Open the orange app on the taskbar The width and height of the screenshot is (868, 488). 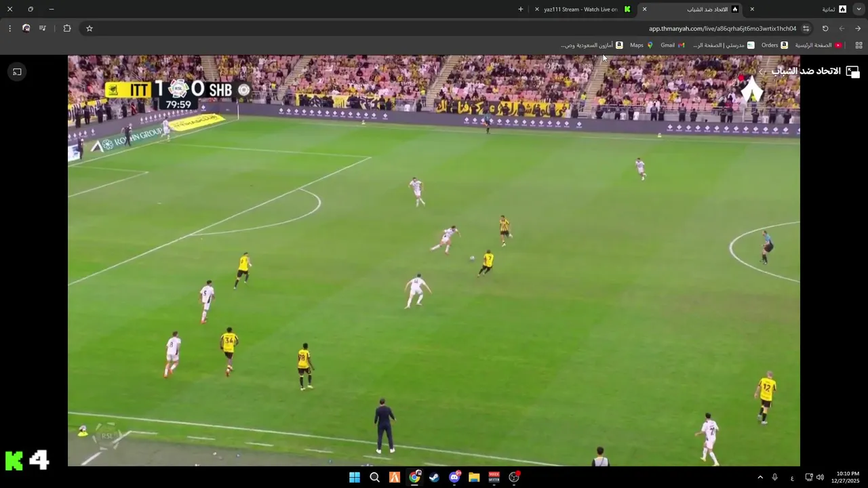(x=395, y=477)
